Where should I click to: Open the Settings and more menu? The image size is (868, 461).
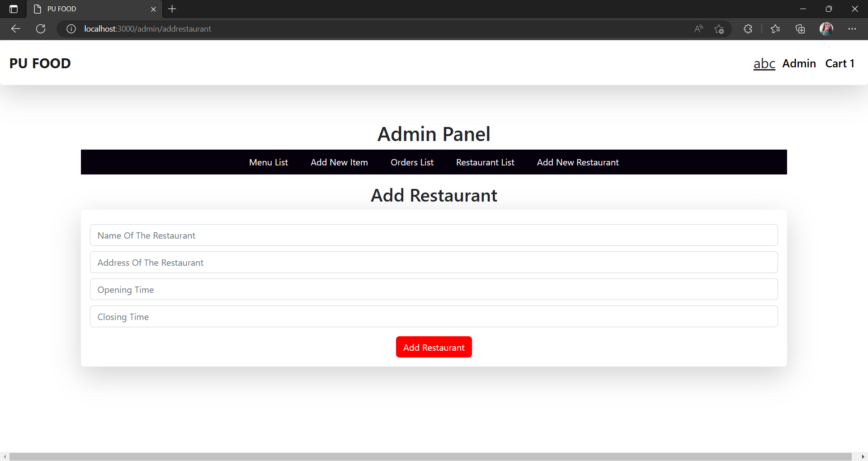point(853,28)
